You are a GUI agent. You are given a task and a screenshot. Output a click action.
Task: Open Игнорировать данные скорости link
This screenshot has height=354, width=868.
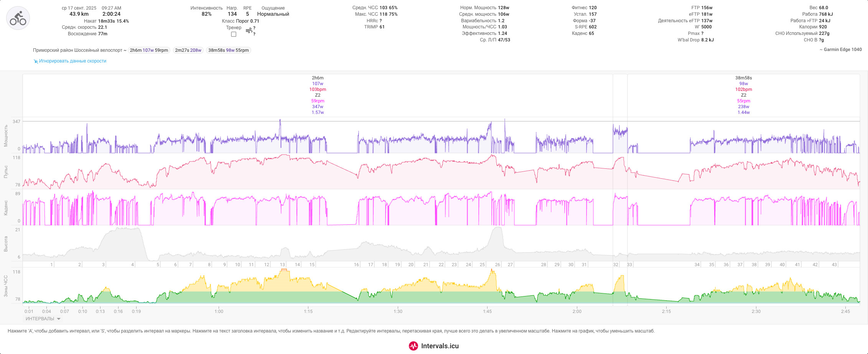pos(72,61)
